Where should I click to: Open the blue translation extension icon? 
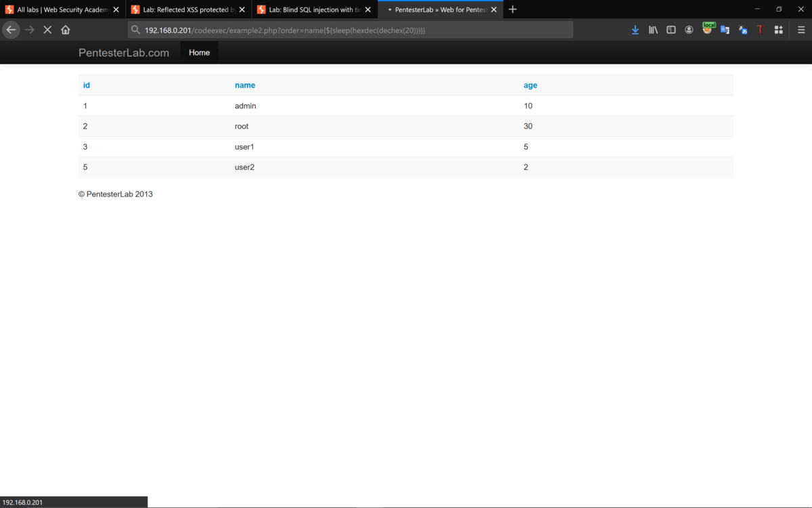[743, 30]
